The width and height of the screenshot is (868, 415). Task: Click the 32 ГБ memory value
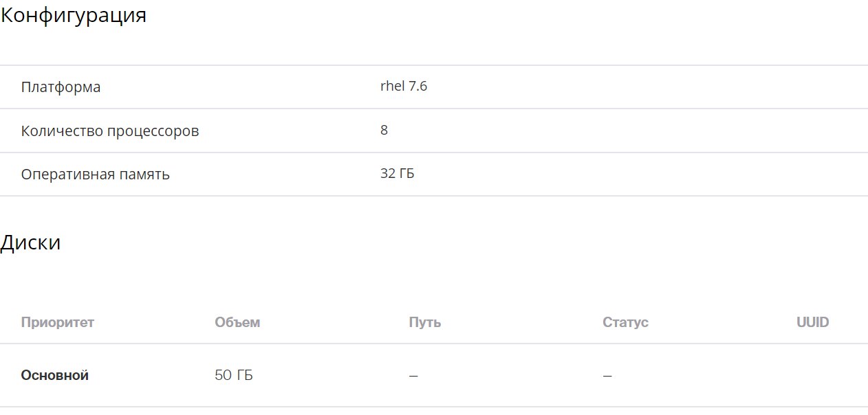tap(398, 173)
